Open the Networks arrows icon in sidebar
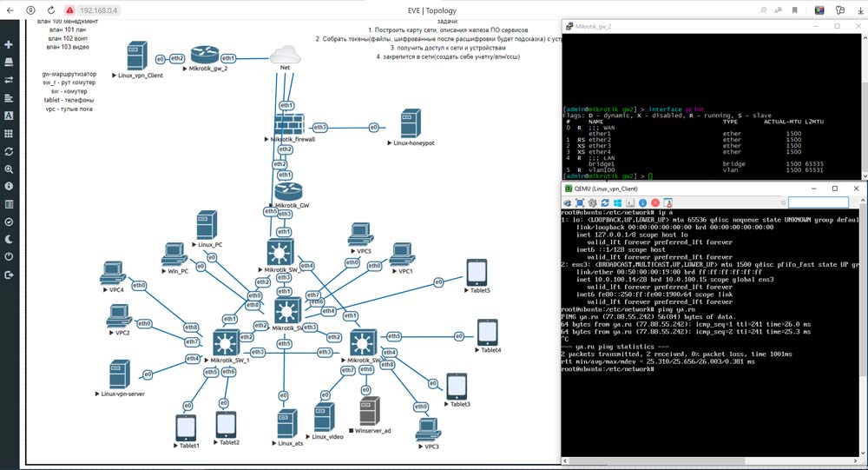Screen dimensions: 868x470 click(x=9, y=80)
